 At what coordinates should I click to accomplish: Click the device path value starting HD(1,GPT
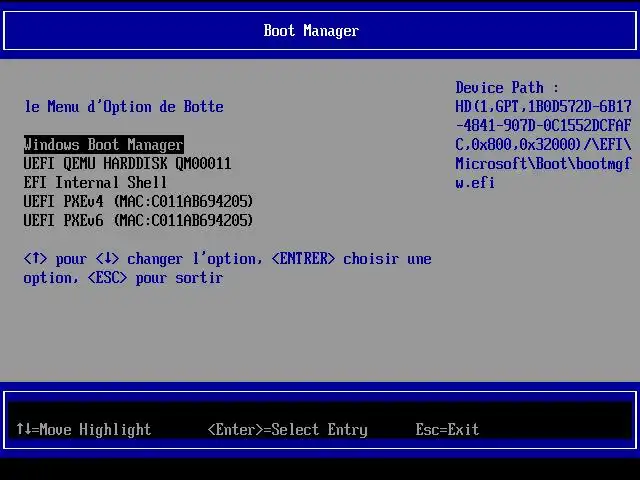543,144
